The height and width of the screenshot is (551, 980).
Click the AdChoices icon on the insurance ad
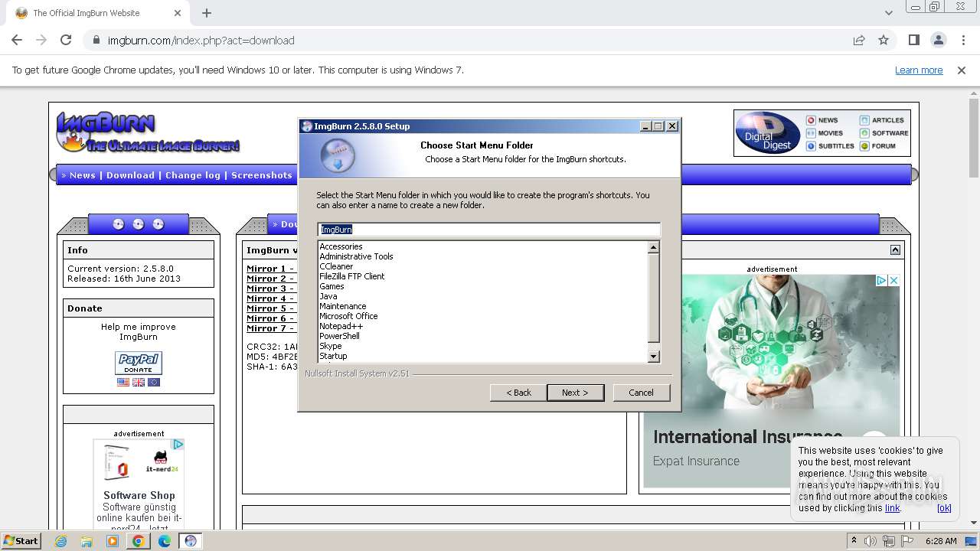(x=881, y=281)
